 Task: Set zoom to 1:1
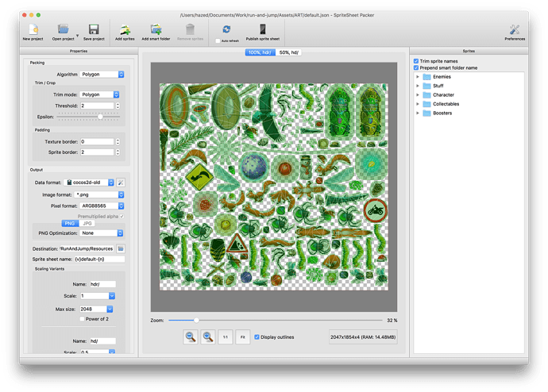[x=226, y=337]
